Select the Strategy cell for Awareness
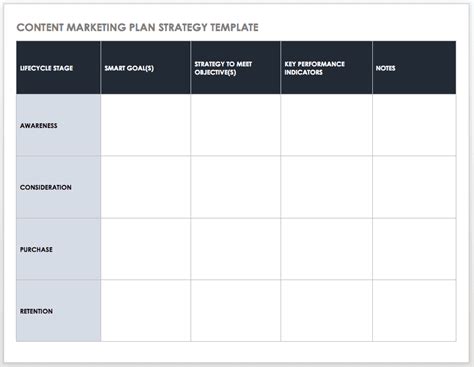The height and width of the screenshot is (367, 474). click(x=236, y=125)
